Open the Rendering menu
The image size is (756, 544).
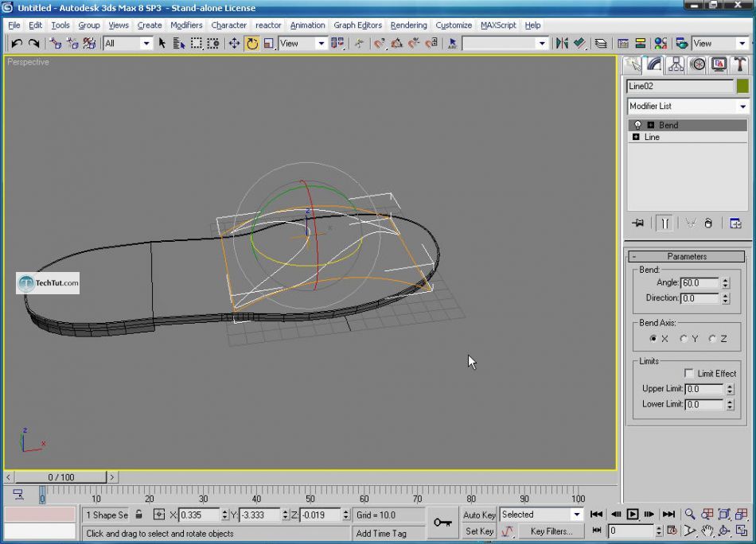tap(409, 25)
